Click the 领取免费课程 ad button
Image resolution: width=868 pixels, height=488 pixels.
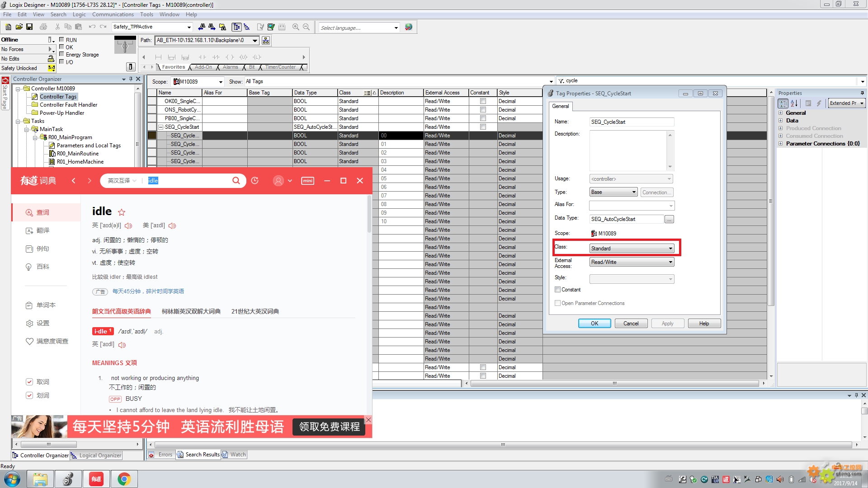330,427
